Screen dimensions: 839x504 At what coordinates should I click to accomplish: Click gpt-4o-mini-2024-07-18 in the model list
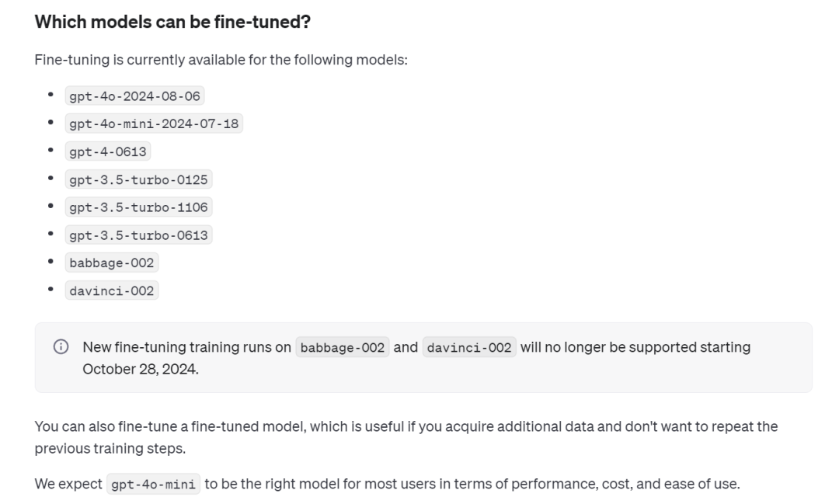[154, 124]
